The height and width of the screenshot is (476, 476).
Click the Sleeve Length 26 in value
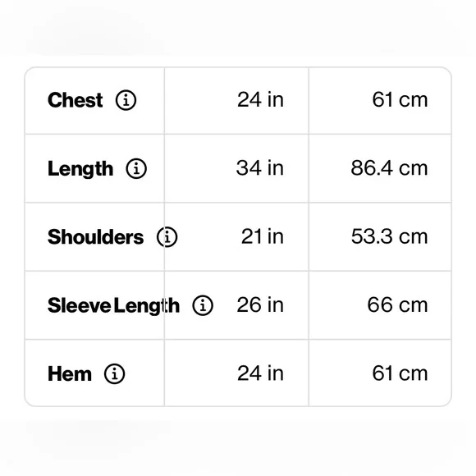pyautogui.click(x=260, y=304)
